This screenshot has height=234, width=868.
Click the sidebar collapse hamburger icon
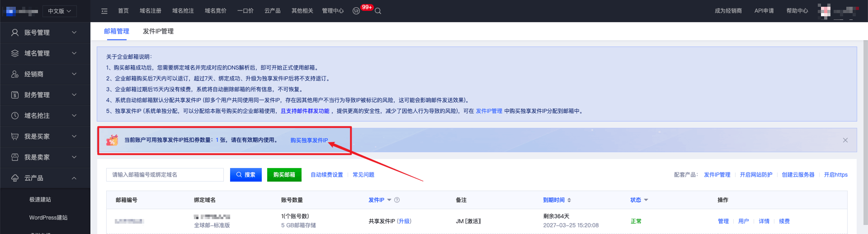(104, 11)
